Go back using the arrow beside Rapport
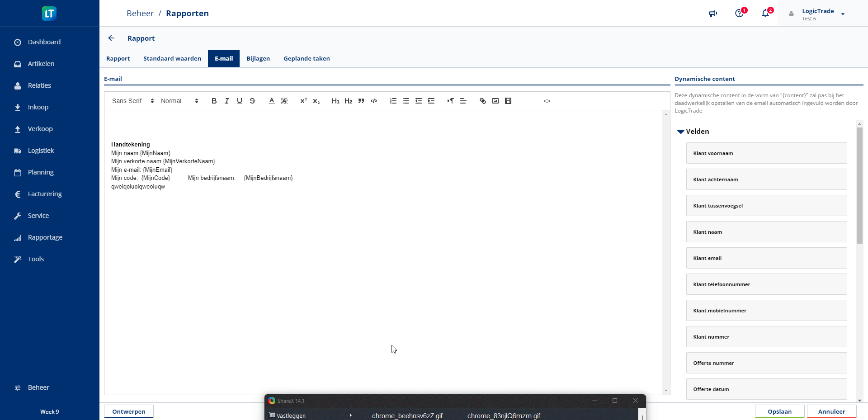This screenshot has height=420, width=868. [111, 38]
